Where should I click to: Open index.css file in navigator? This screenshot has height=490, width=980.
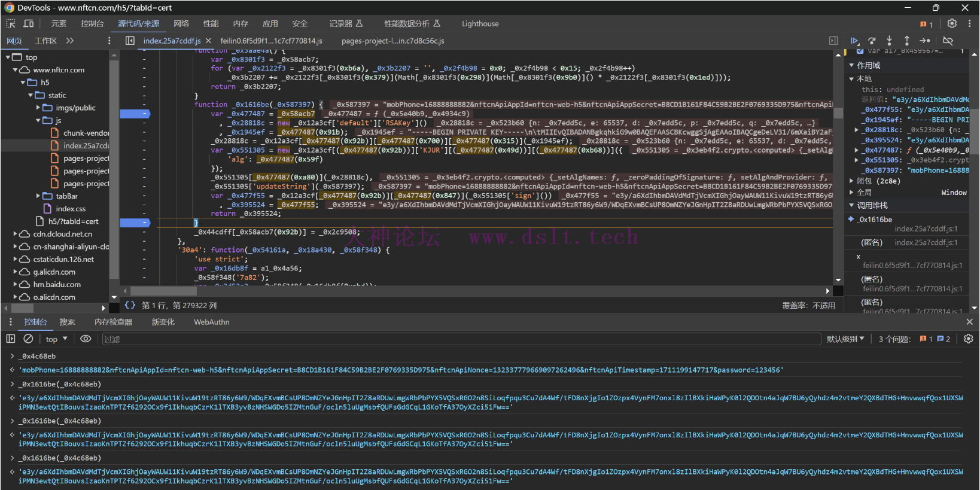point(71,209)
